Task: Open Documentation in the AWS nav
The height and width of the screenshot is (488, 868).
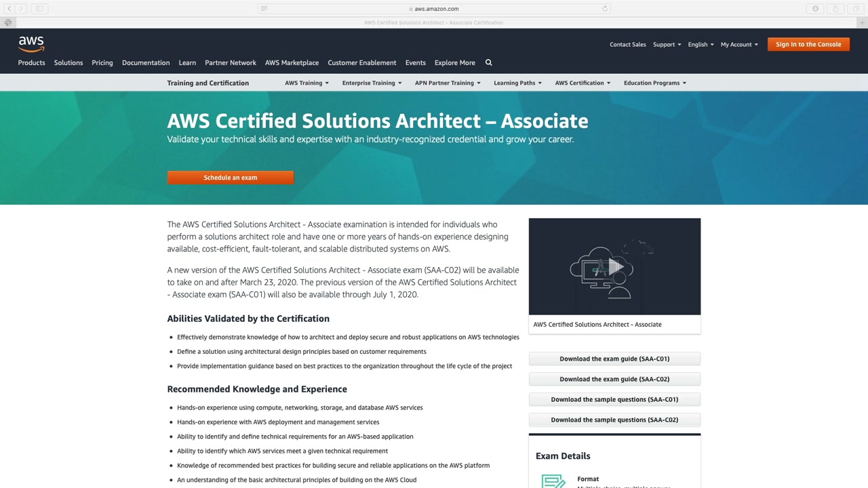Action: tap(146, 62)
